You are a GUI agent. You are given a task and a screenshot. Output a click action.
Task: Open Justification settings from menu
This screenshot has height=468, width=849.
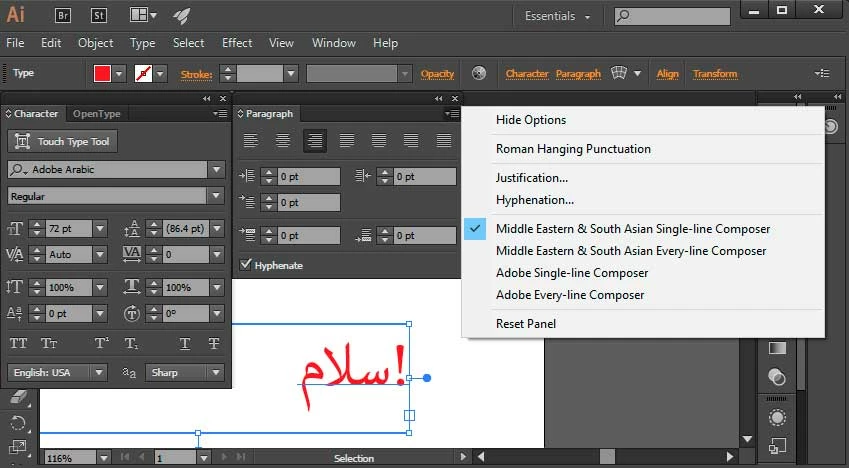coord(532,178)
